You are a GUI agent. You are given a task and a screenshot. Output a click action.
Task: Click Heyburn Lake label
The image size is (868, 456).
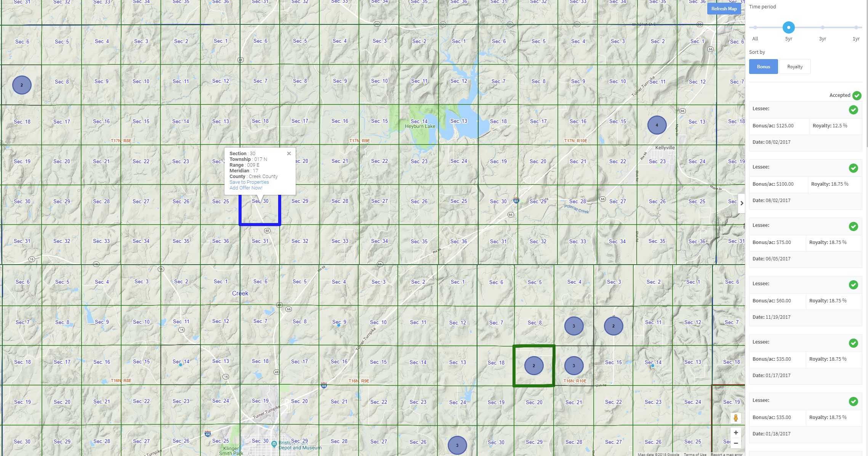click(420, 126)
